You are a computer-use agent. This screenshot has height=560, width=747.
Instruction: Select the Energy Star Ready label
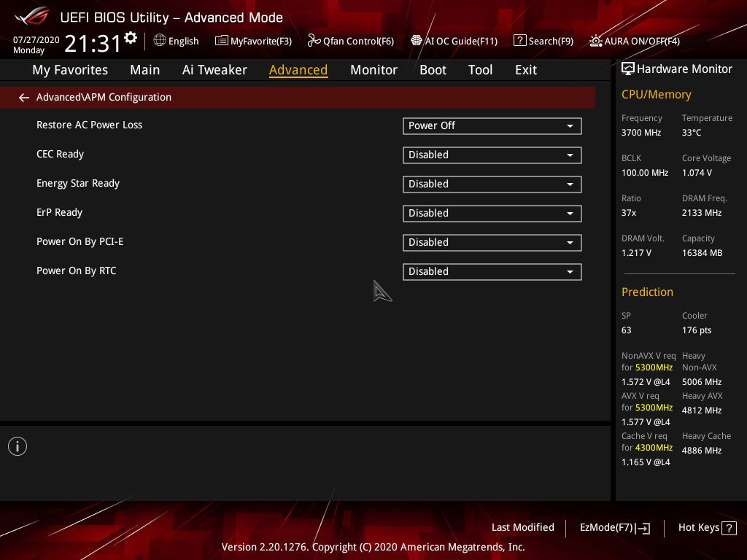[78, 183]
